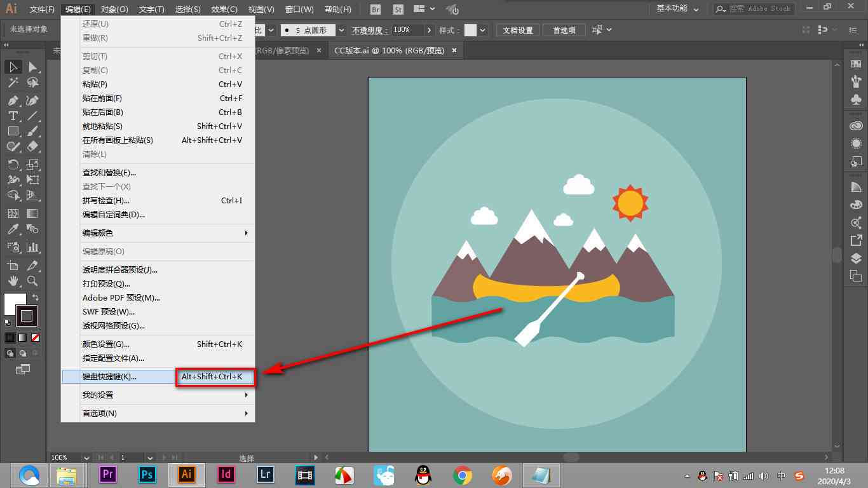Select the Perspective Grid tool

pyautogui.click(x=32, y=195)
